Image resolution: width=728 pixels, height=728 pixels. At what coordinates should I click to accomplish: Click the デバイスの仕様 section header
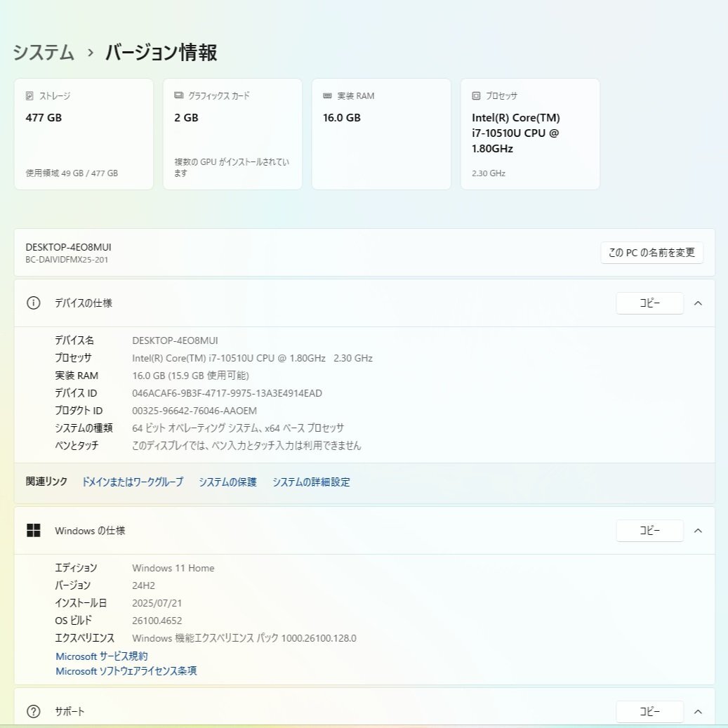pos(364,303)
